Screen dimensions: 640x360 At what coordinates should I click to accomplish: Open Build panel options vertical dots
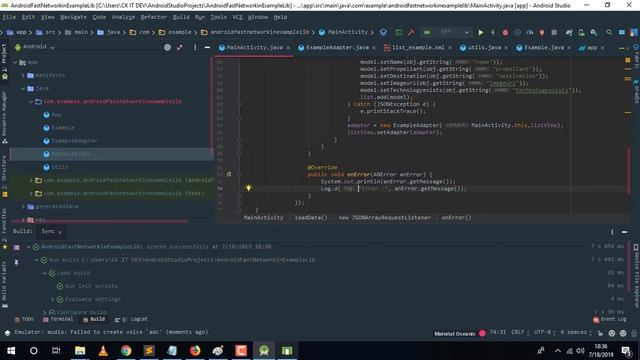click(x=612, y=232)
